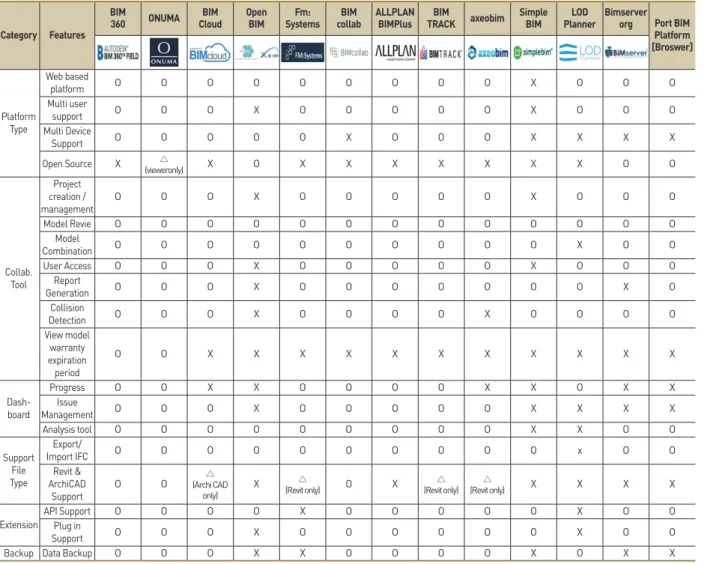The width and height of the screenshot is (704, 564).
Task: Click the ALLPLAN logo
Action: [395, 52]
